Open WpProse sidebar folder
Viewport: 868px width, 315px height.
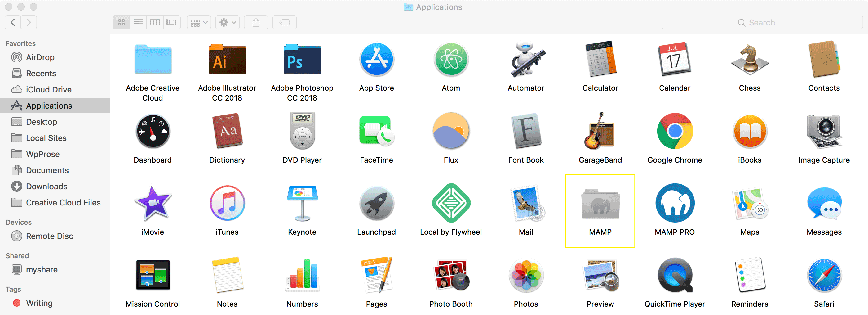click(55, 154)
